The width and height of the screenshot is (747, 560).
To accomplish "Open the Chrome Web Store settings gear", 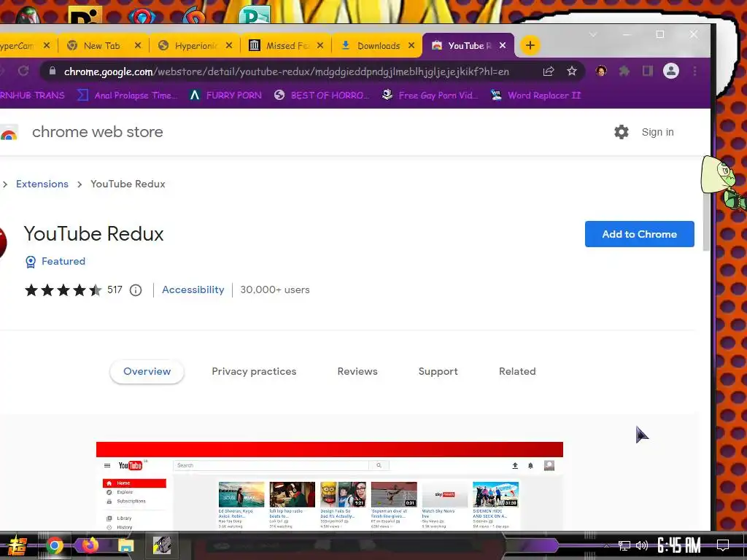I will pyautogui.click(x=622, y=132).
